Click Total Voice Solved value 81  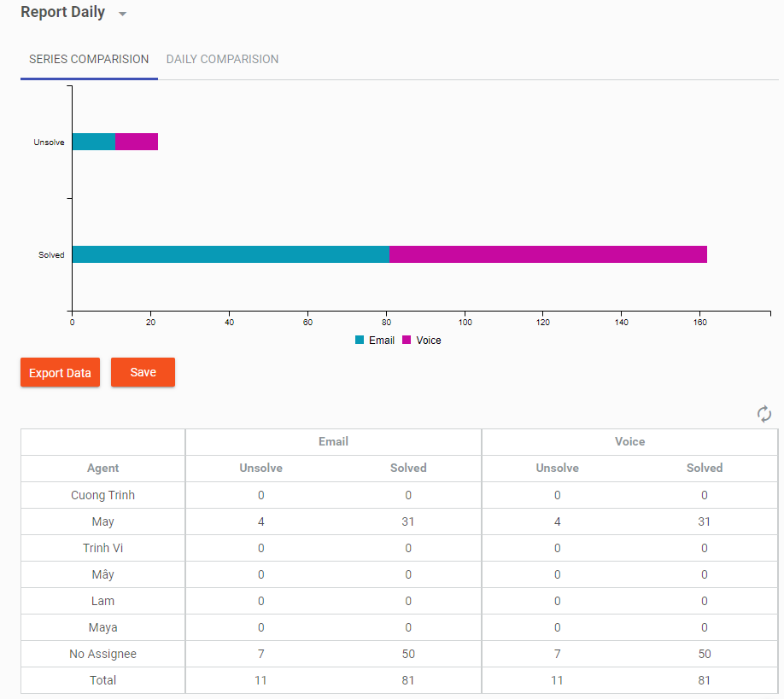tap(704, 680)
